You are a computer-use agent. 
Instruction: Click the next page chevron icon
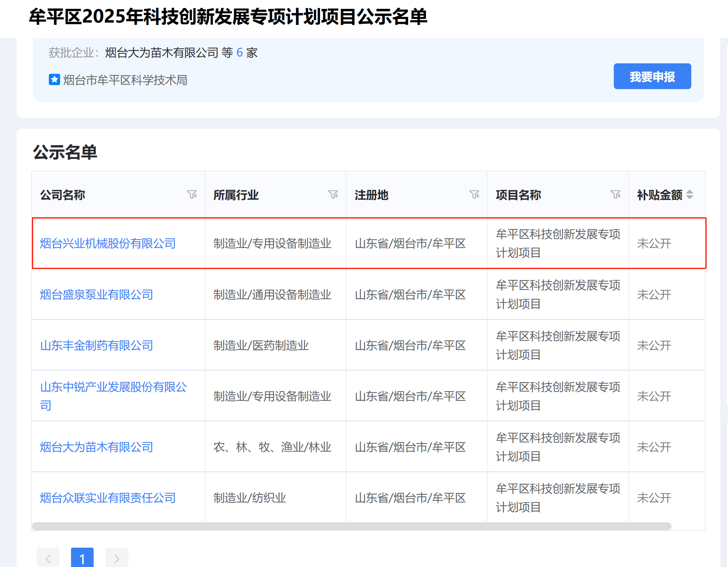tap(117, 558)
